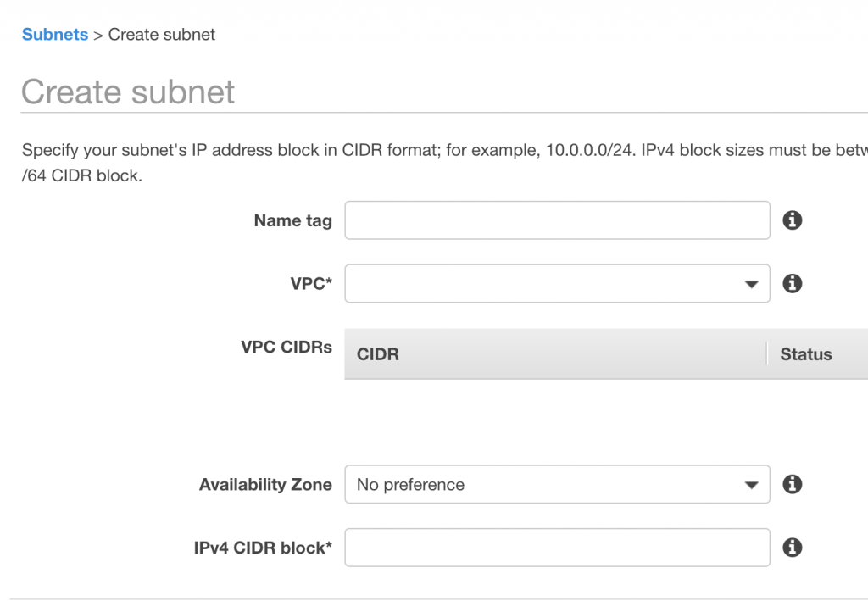Click the Name tag field label

(292, 220)
